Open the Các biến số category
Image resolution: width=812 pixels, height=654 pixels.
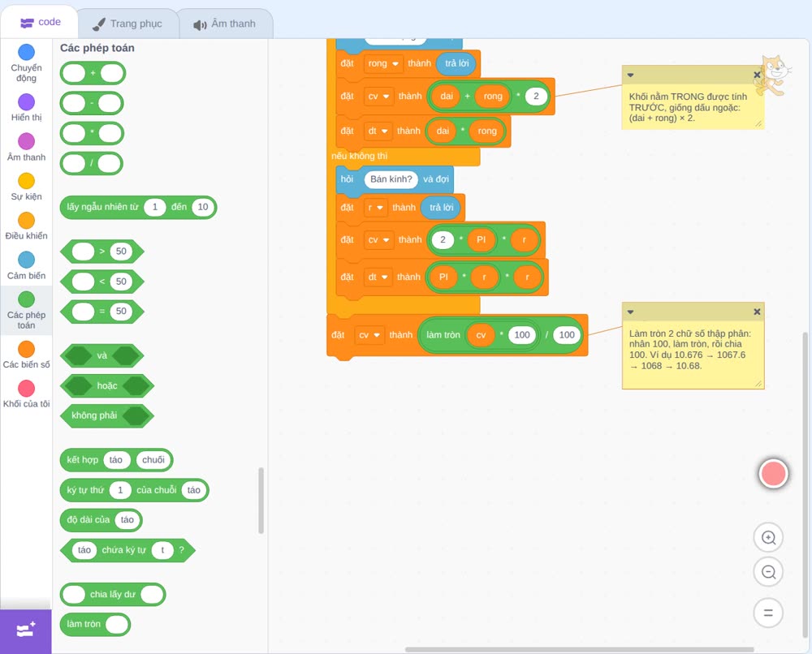27,355
